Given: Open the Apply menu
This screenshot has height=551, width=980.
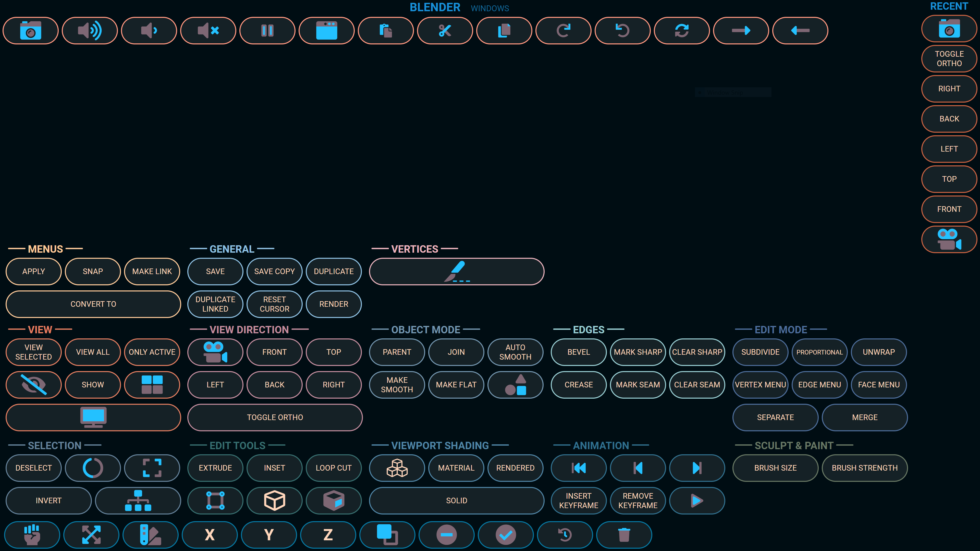Looking at the screenshot, I should (33, 271).
